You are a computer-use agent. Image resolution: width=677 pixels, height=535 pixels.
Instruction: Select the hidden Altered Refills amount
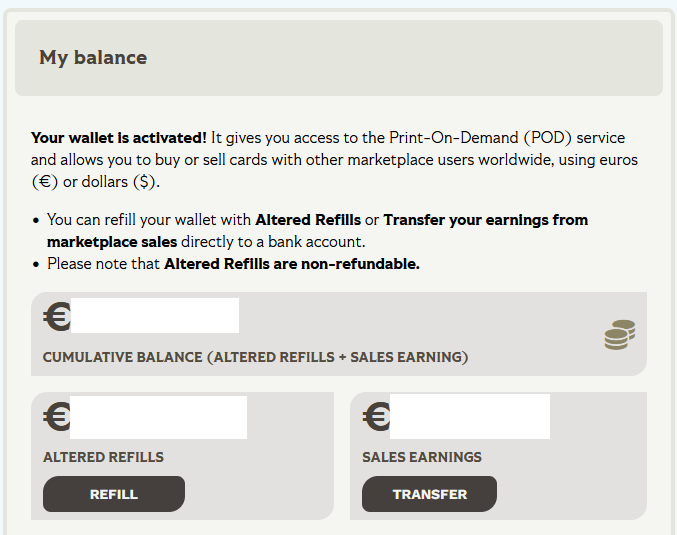158,417
